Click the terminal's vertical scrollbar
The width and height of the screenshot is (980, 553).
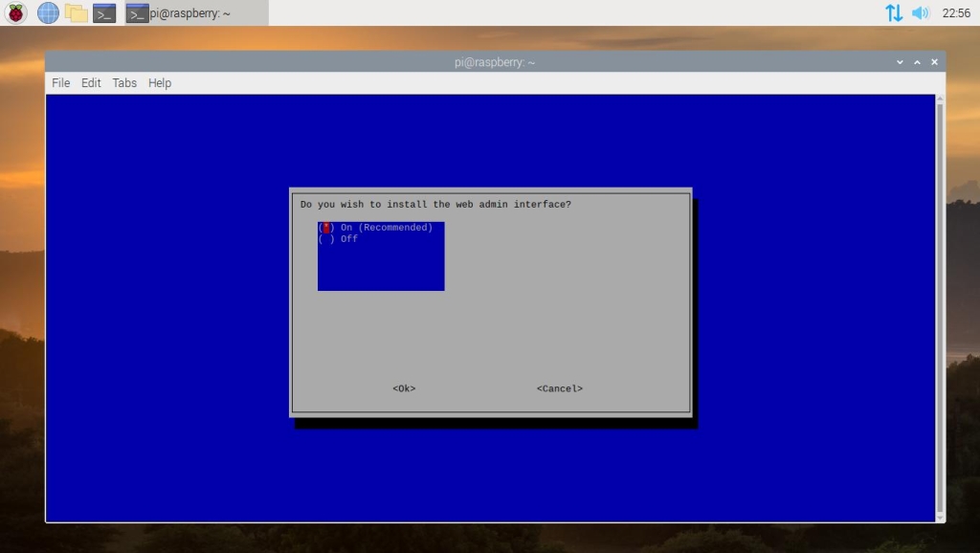pyautogui.click(x=940, y=306)
